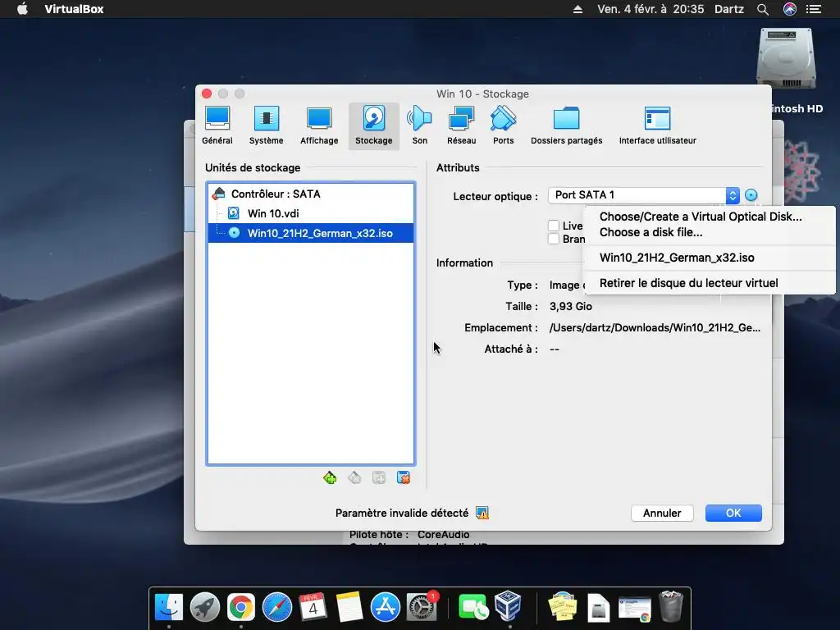The image size is (840, 630).
Task: Click the invalid setting warning icon
Action: pyautogui.click(x=482, y=514)
